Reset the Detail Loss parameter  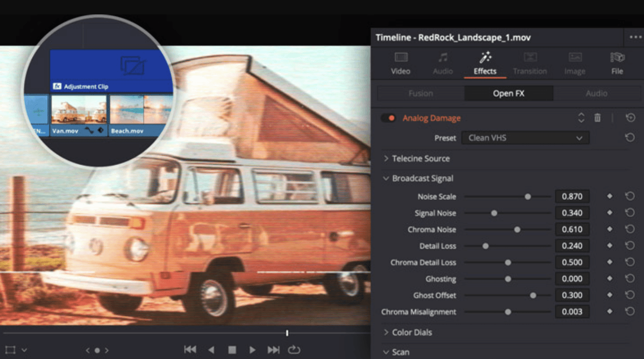(x=630, y=246)
